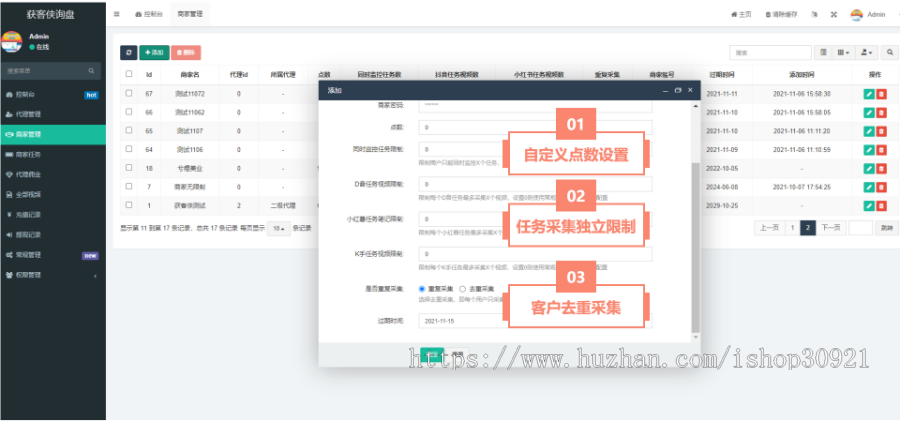
Task: Click the language switch icon in top bar
Action: [x=814, y=14]
